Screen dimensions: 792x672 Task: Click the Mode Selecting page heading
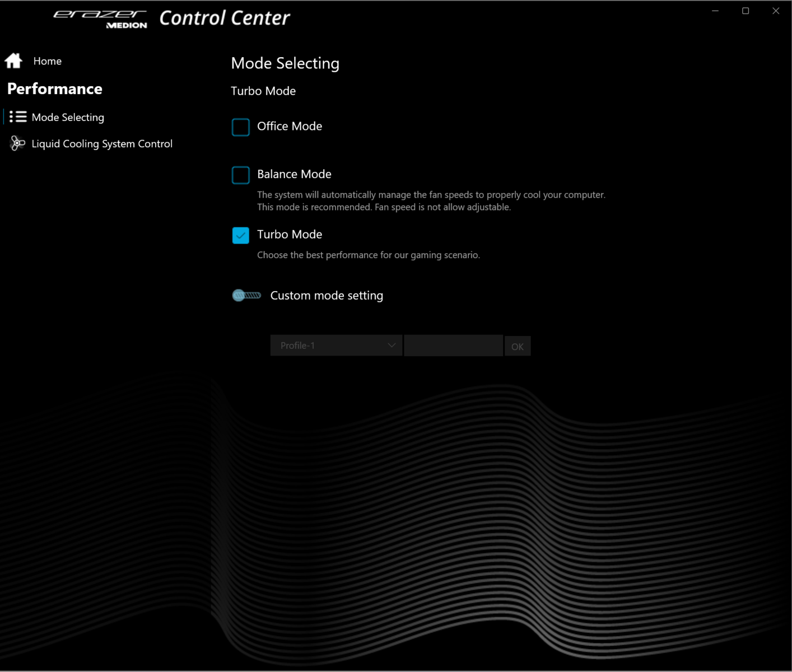pyautogui.click(x=285, y=63)
